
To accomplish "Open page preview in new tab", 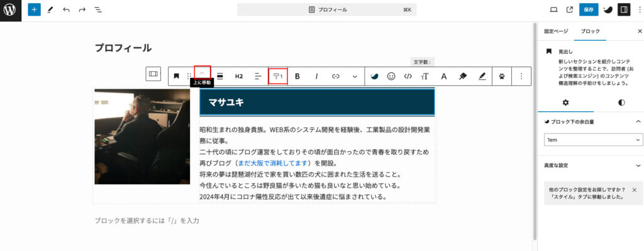I will tap(569, 9).
